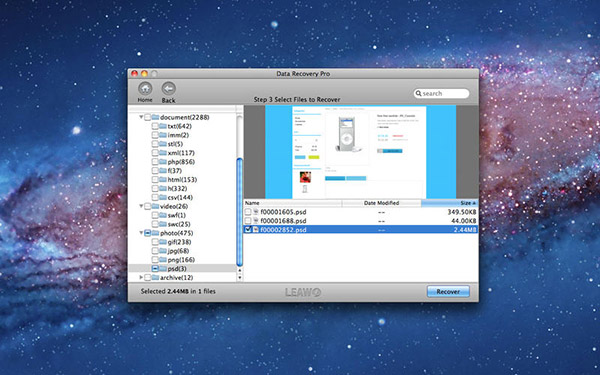Uncheck the f00002852.psd file checkbox

click(248, 230)
